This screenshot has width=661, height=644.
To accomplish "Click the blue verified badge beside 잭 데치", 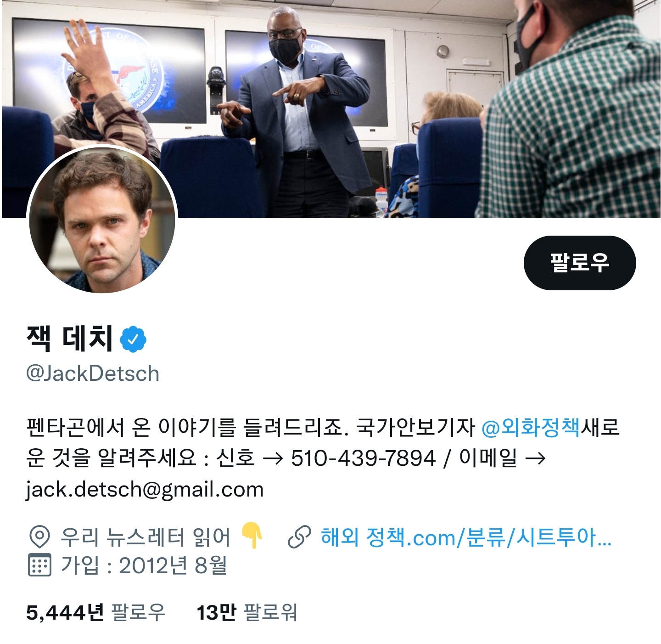I will (133, 339).
